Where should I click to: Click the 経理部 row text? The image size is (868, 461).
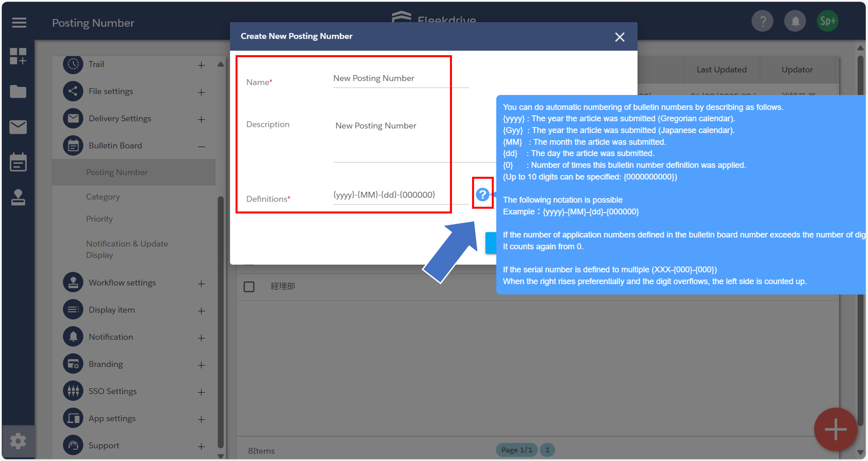point(283,286)
